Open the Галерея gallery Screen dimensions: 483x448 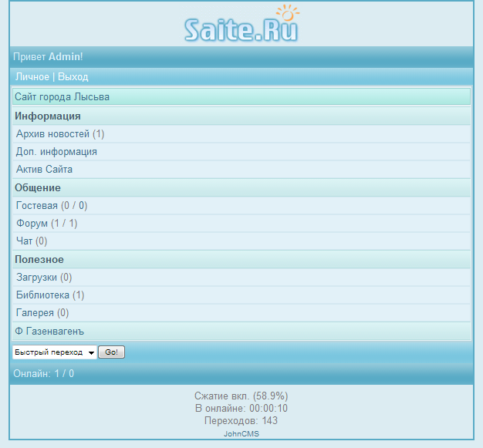[35, 313]
